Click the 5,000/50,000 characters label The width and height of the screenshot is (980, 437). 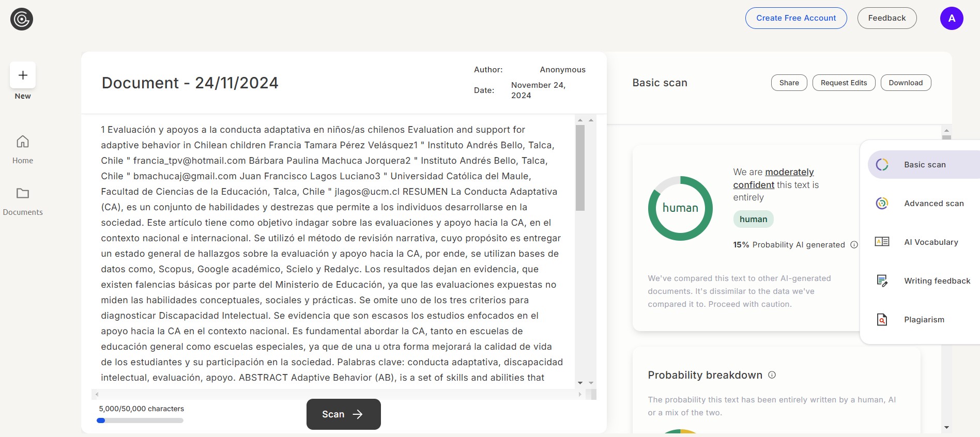[141, 409]
